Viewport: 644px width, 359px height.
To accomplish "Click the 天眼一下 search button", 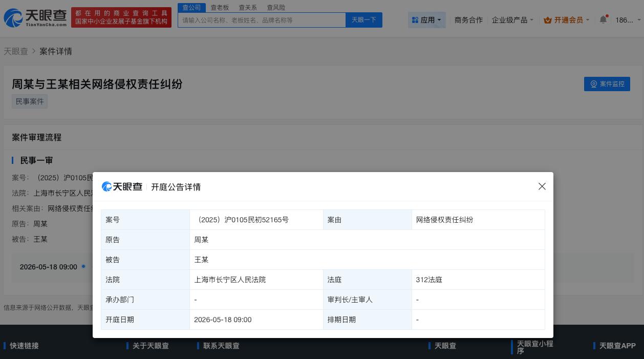I will tap(364, 20).
